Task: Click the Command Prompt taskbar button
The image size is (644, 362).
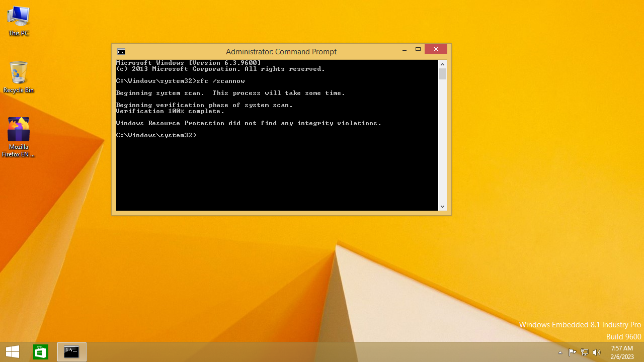Action: coord(71,352)
